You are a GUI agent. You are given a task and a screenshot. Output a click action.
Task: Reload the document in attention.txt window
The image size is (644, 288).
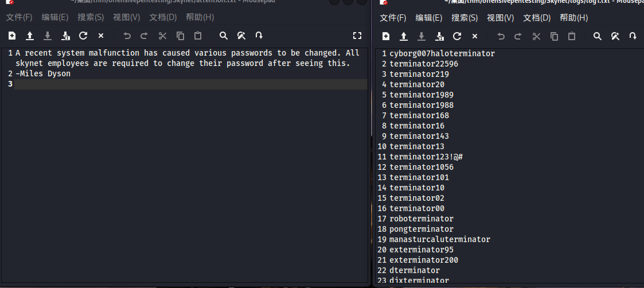[x=83, y=36]
